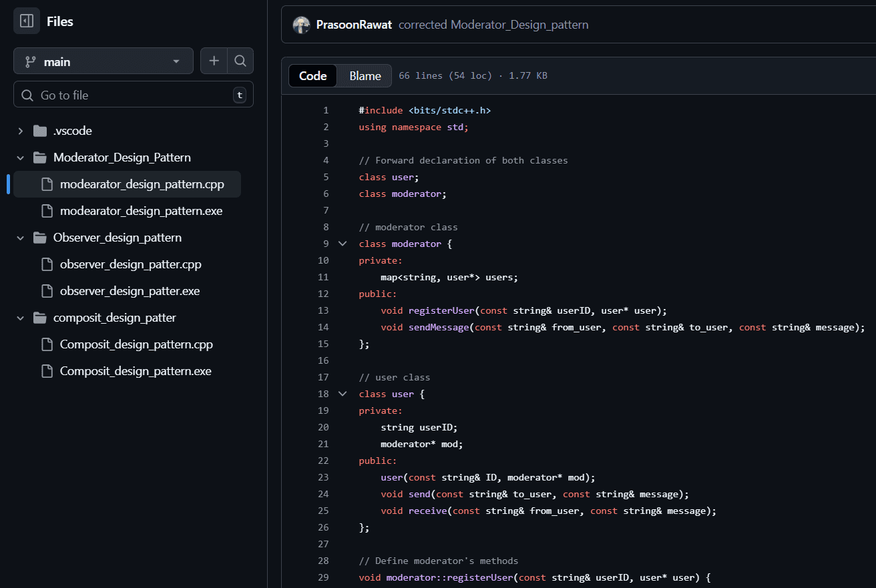Open the main branch dropdown
This screenshot has height=588, width=876.
click(x=103, y=61)
